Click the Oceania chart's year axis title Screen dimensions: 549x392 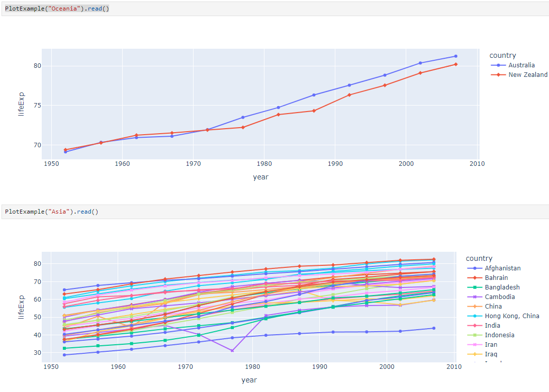[260, 177]
